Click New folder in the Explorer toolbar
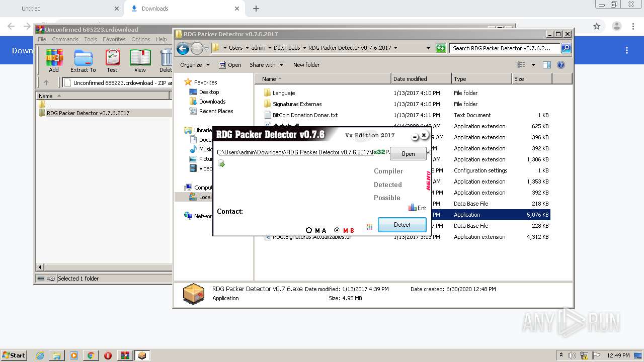The height and width of the screenshot is (362, 644). click(x=306, y=65)
